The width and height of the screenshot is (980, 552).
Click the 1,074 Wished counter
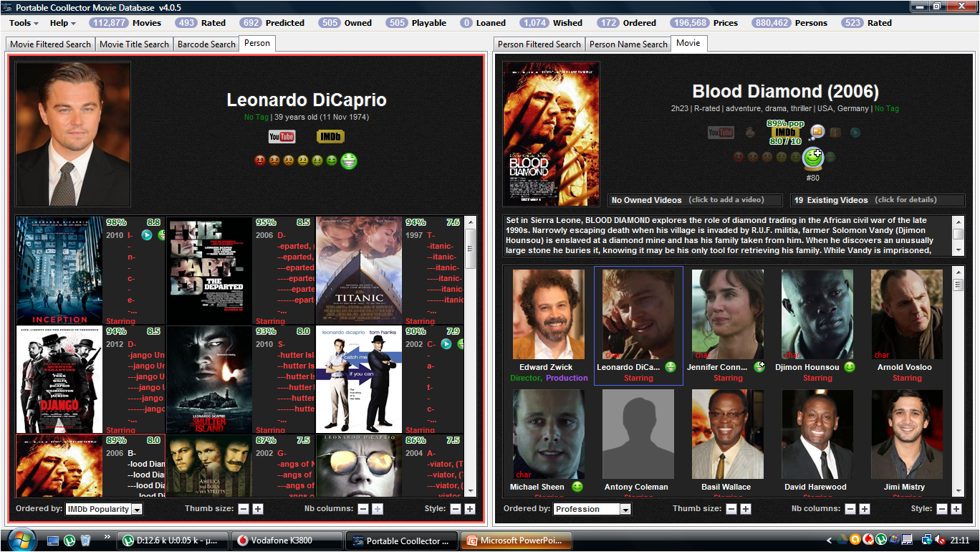click(x=551, y=23)
